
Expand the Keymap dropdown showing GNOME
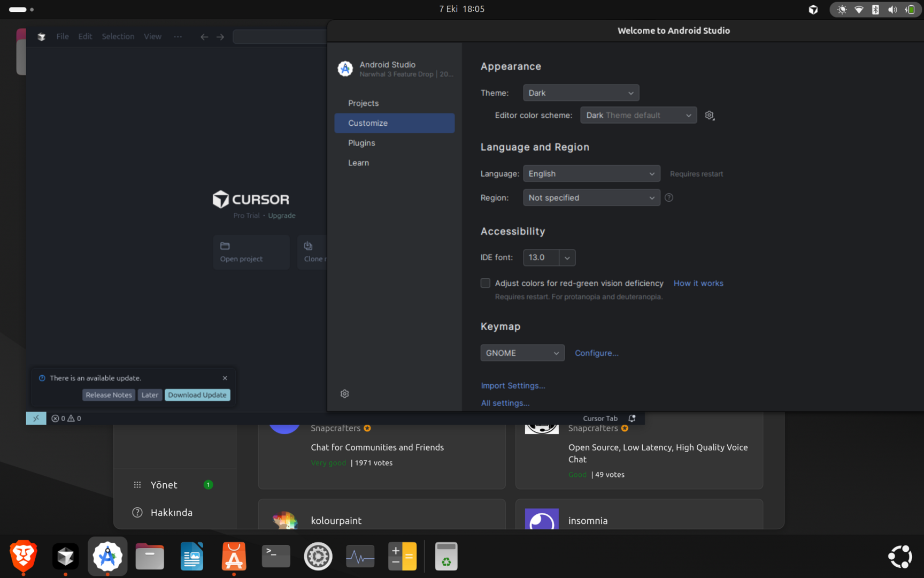click(522, 353)
